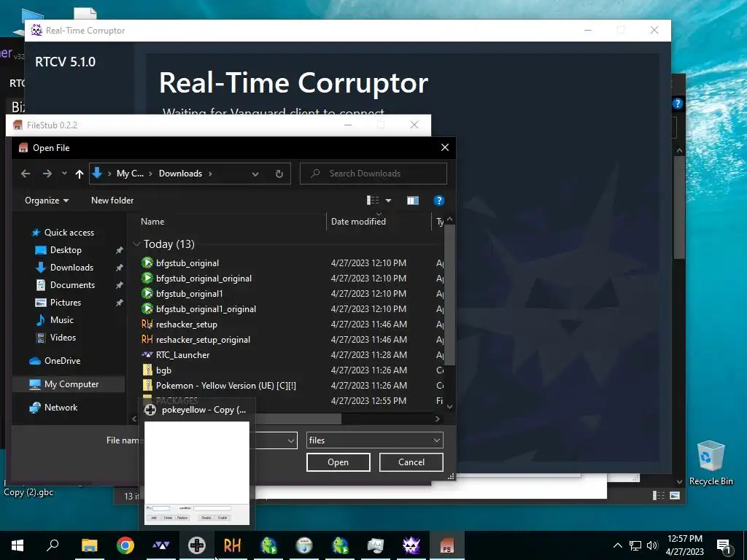Collapse the Today (13) group
The image size is (747, 560).
point(136,244)
